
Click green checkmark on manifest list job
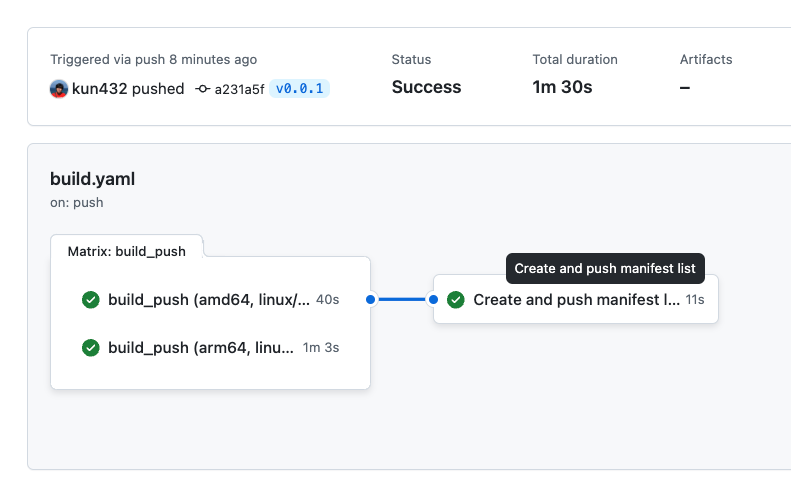456,300
